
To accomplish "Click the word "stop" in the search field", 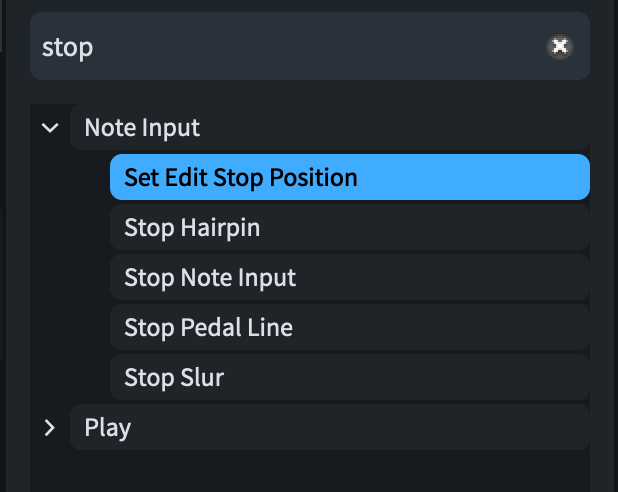I will (68, 47).
